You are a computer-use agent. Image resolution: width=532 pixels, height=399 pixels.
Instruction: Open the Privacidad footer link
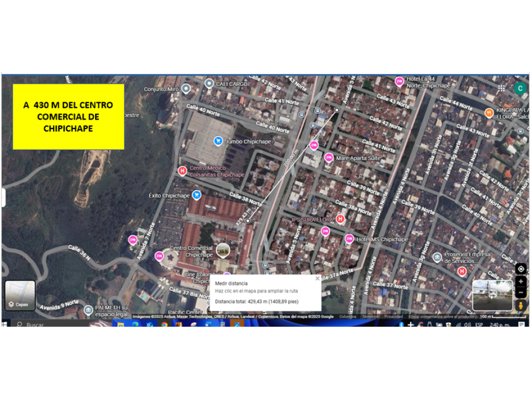[393, 317]
